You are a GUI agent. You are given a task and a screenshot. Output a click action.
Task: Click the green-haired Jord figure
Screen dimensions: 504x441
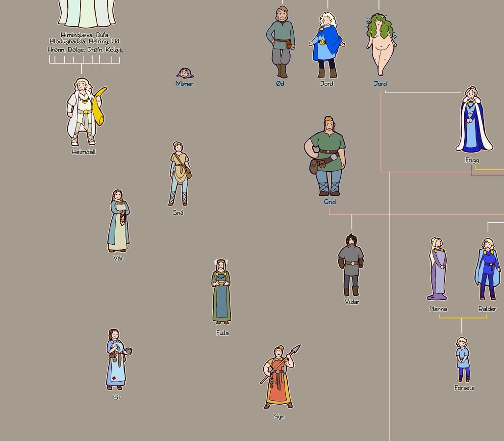pyautogui.click(x=380, y=44)
